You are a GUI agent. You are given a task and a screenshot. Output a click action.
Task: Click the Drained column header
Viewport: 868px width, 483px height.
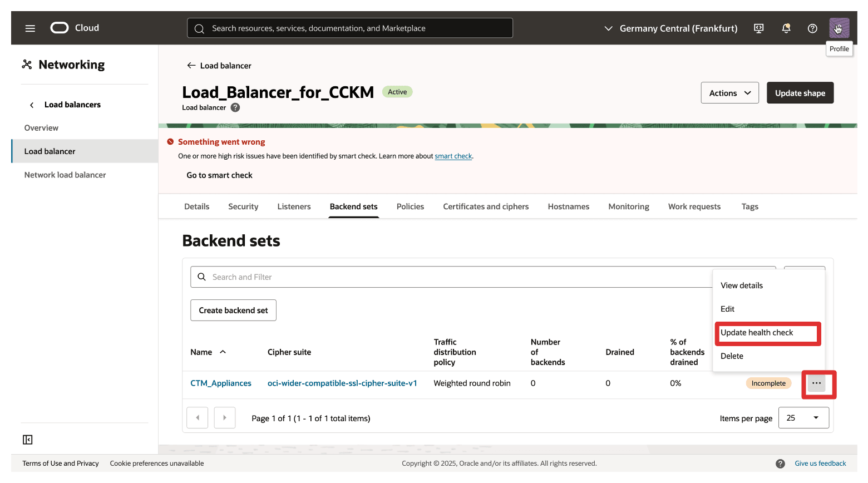[x=620, y=352]
